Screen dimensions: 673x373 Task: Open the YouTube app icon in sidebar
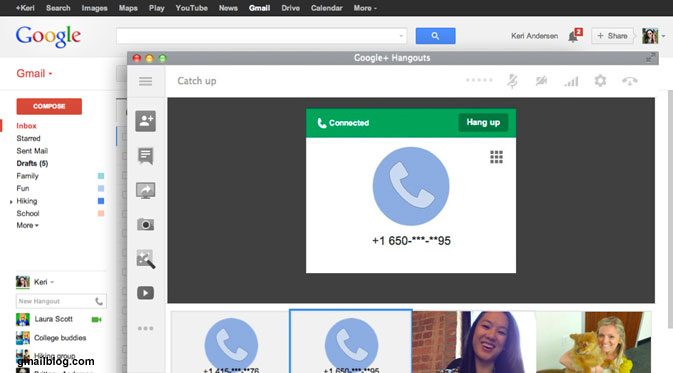click(x=146, y=293)
